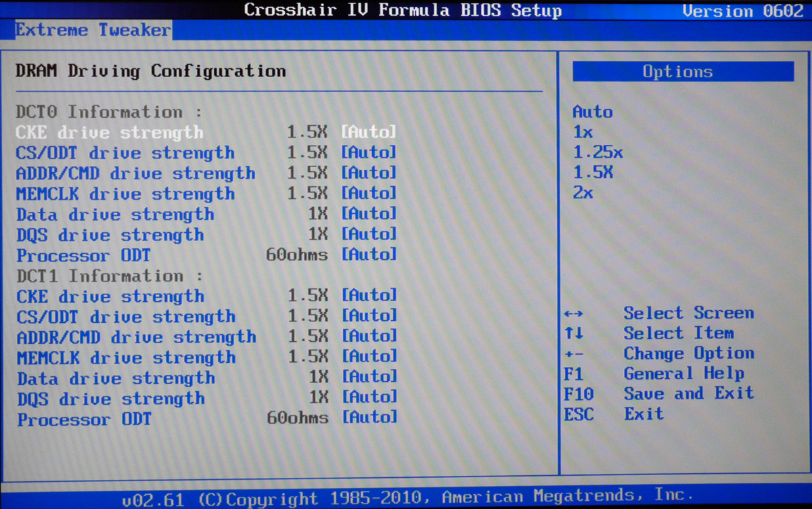Choose the 1x entry in Options list
The width and height of the screenshot is (812, 509).
(x=583, y=132)
